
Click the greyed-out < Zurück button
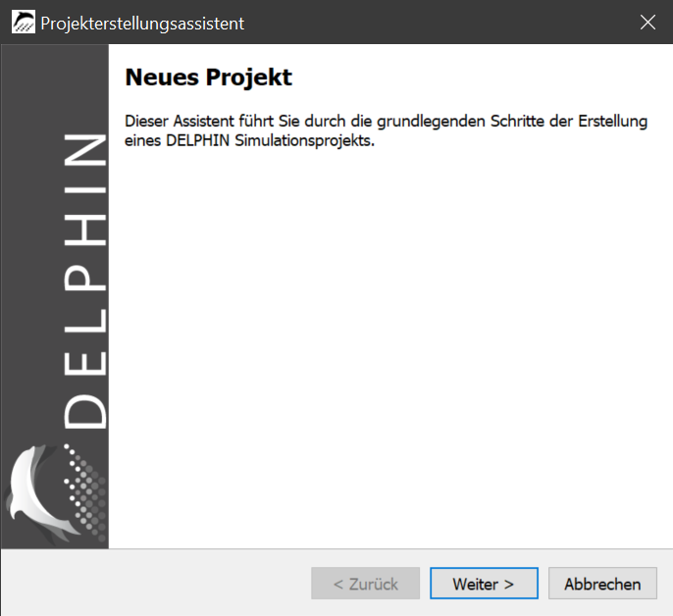pos(365,583)
